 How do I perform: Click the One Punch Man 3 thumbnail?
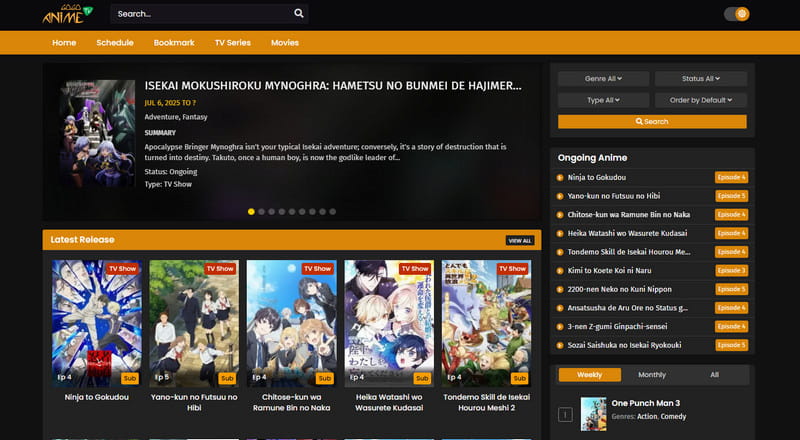[593, 414]
